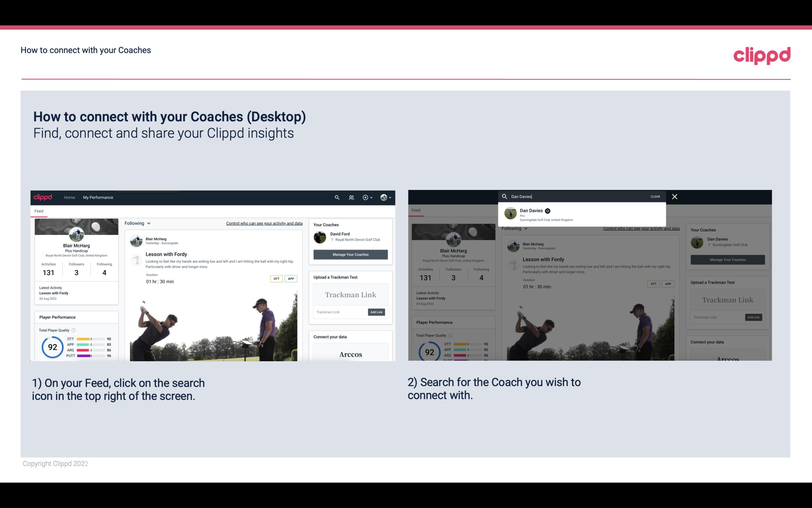Click Manage Your Coaches button
The height and width of the screenshot is (508, 812).
click(x=350, y=254)
